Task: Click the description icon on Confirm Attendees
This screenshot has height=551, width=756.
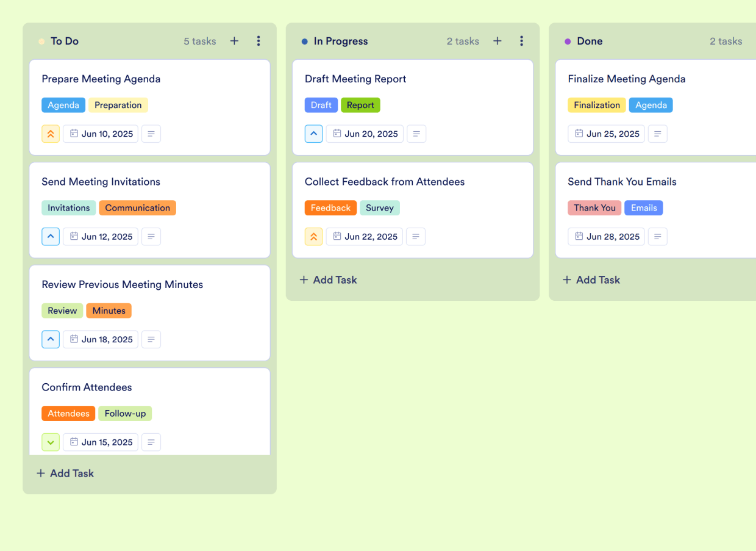Action: [151, 442]
